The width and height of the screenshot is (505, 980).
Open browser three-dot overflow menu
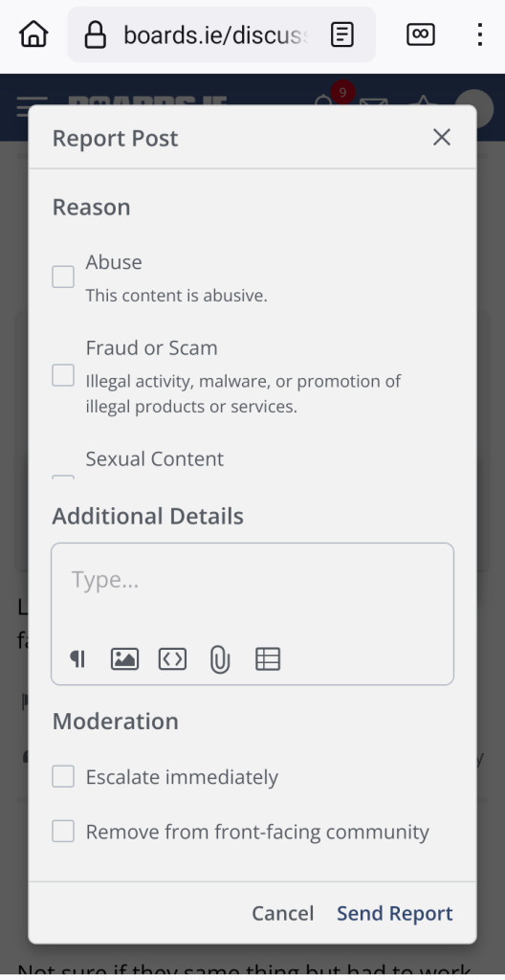(x=479, y=34)
